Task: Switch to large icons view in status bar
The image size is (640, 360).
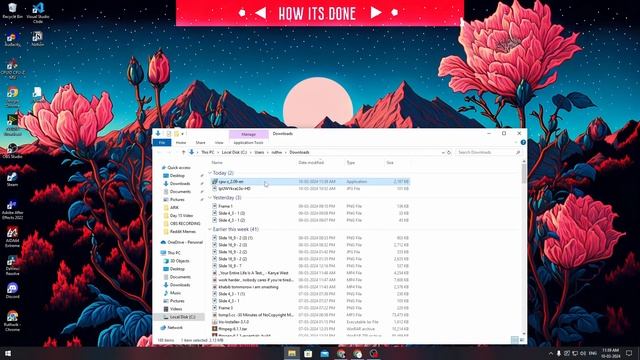Action: pyautogui.click(x=522, y=340)
